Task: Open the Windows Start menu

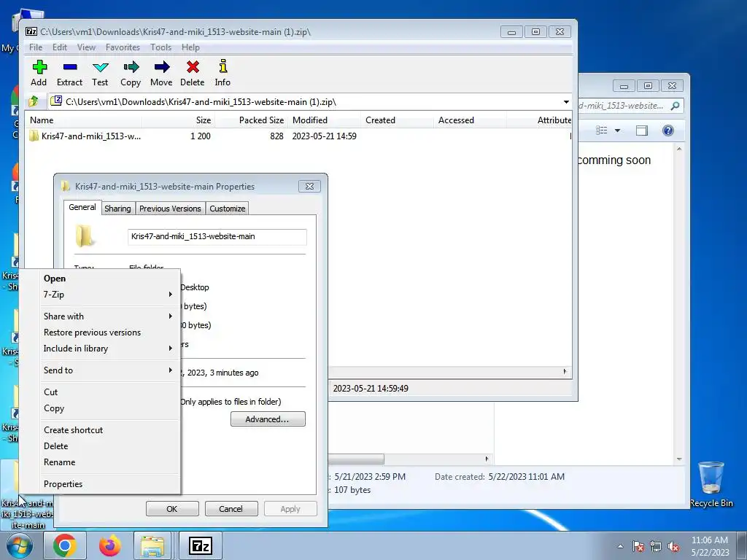Action: [19, 545]
